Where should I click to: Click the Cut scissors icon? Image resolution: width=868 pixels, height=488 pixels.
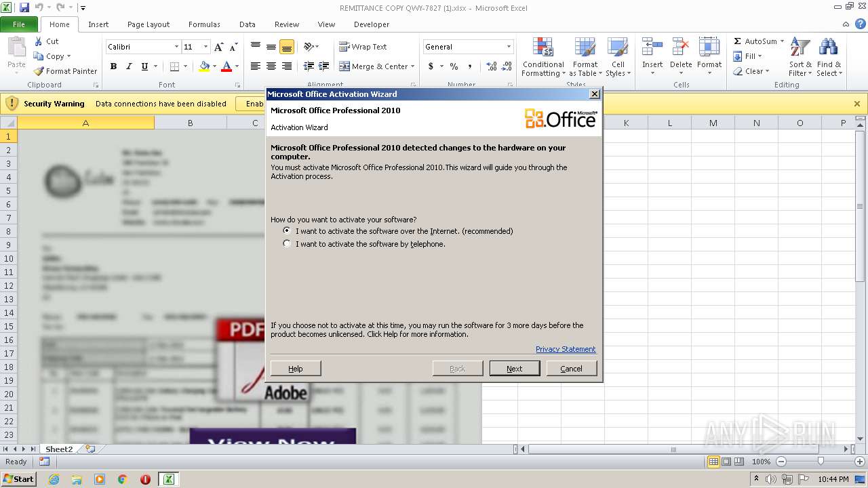(x=39, y=41)
